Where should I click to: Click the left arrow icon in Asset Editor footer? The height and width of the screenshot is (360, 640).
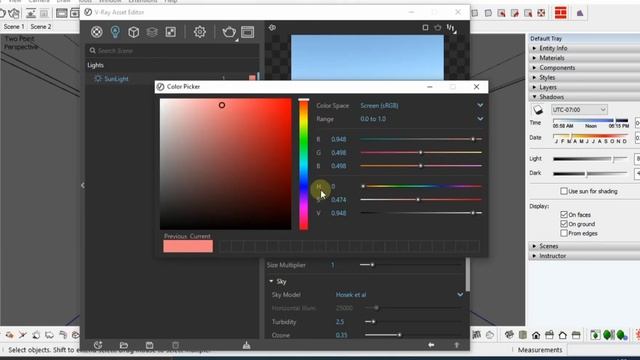[x=431, y=345]
